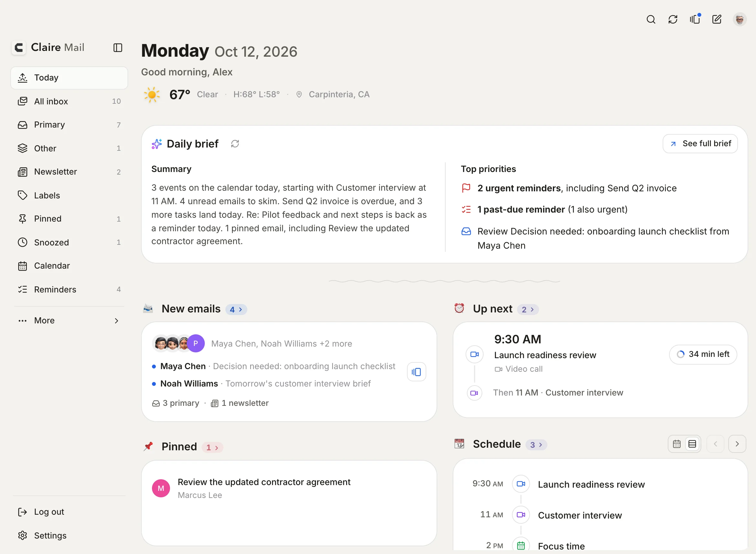756x554 pixels.
Task: Open 1 past-due reminder priority
Action: (x=552, y=209)
